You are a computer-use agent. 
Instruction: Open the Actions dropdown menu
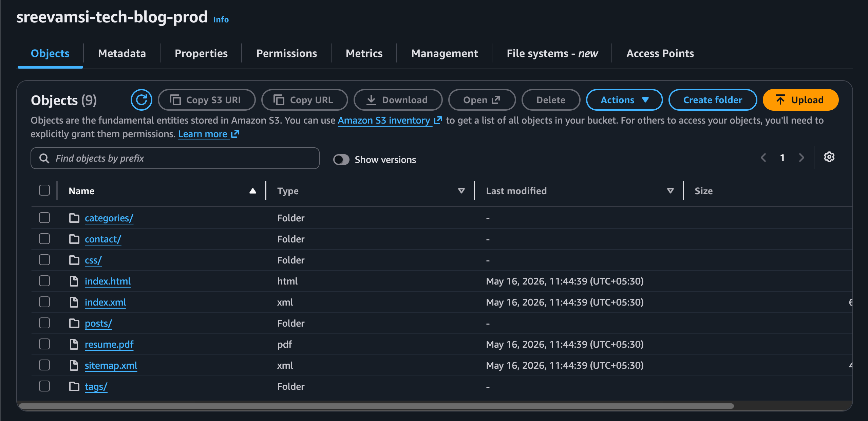(x=624, y=100)
